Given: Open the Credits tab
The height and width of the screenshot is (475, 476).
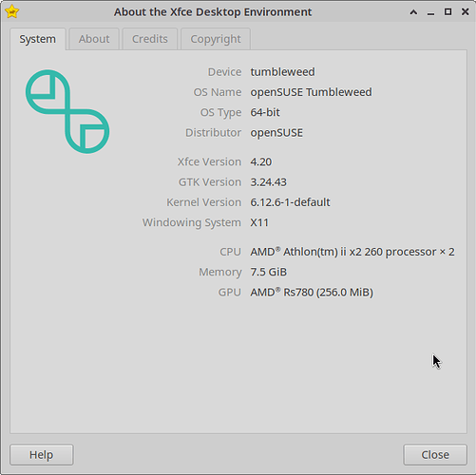Looking at the screenshot, I should pos(150,39).
